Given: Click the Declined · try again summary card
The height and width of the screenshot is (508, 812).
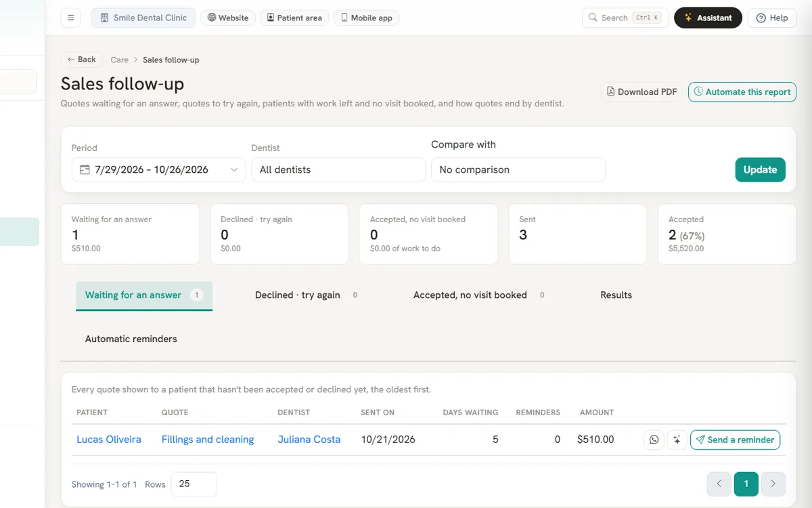Looking at the screenshot, I should 279,234.
